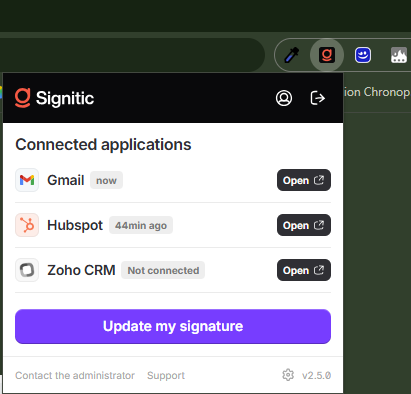Click the Hubspot '44min ago' status badge

(141, 225)
